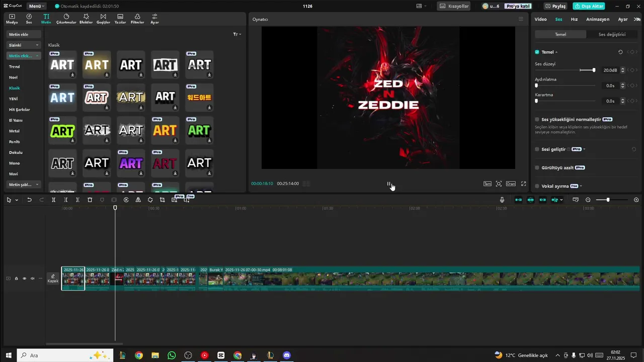Open the Efektler effects icon
Image resolution: width=644 pixels, height=362 pixels.
[x=86, y=19]
